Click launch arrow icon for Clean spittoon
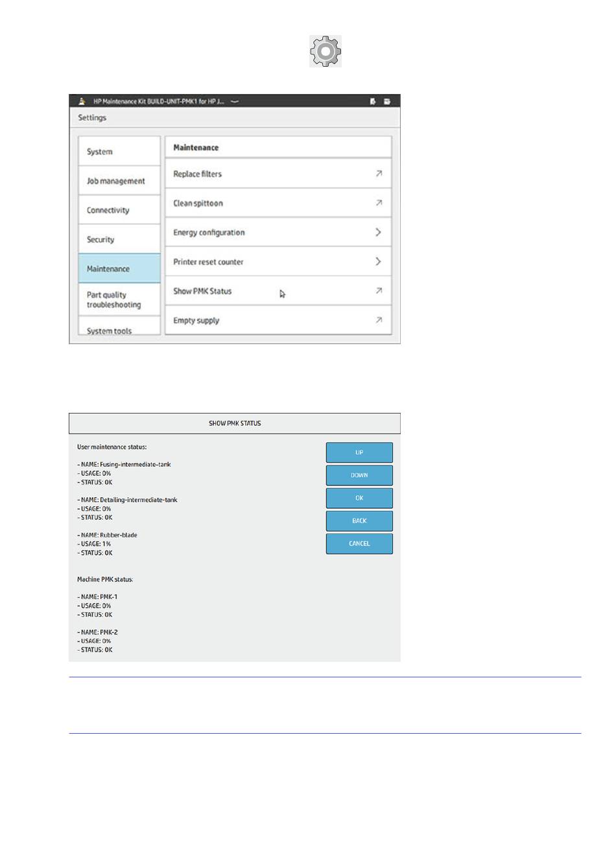 379,202
